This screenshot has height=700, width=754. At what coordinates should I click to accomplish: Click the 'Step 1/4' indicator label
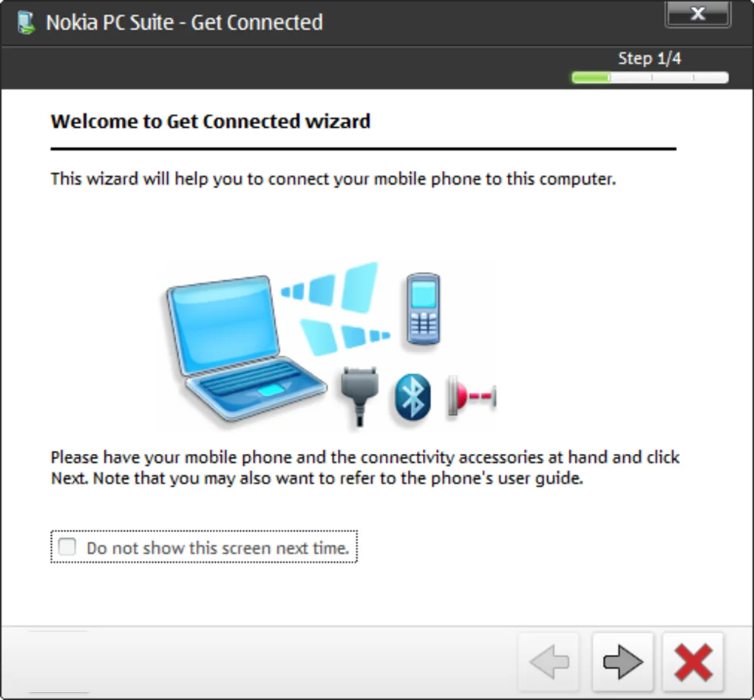coord(649,58)
